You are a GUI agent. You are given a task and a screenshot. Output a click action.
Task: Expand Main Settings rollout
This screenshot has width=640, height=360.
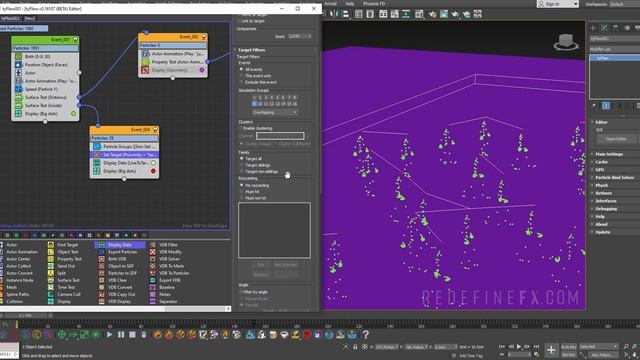click(609, 154)
